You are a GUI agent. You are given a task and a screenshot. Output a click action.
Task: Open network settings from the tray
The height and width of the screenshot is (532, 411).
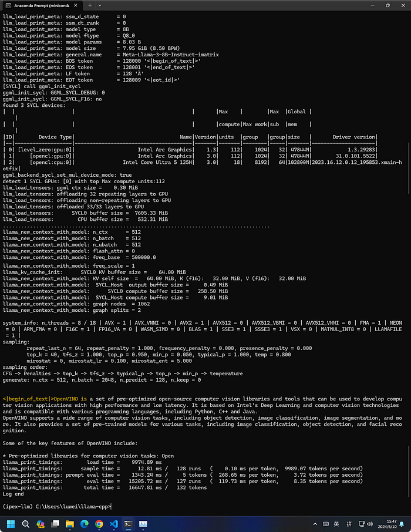pos(362,524)
